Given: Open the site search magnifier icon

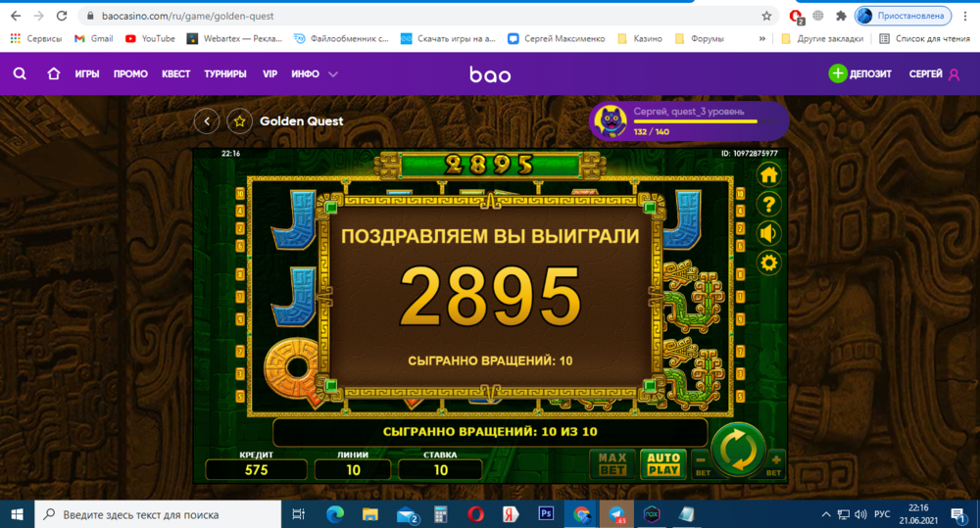Looking at the screenshot, I should pos(20,73).
